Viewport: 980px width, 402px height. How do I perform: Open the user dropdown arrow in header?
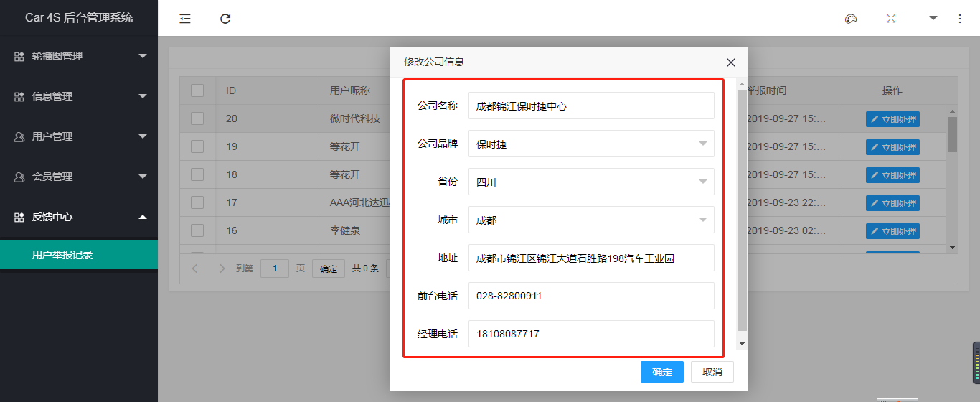[933, 18]
